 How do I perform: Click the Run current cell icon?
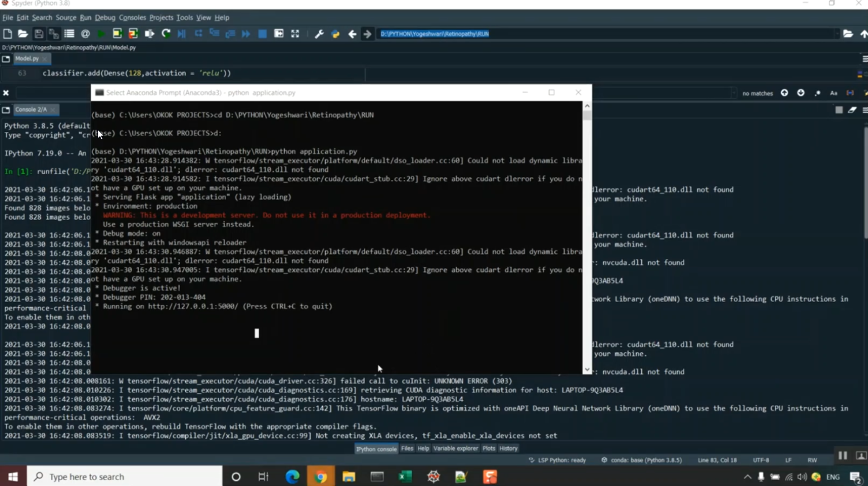click(117, 34)
